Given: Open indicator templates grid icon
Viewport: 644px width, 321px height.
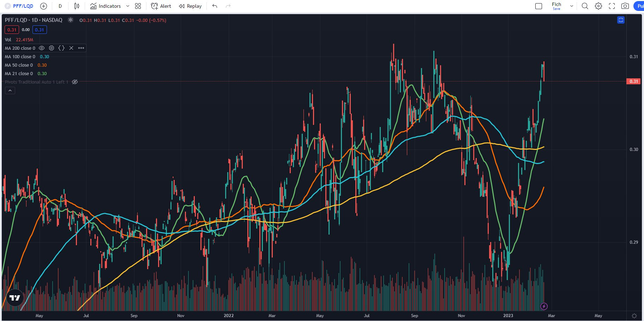Looking at the screenshot, I should pyautogui.click(x=138, y=6).
